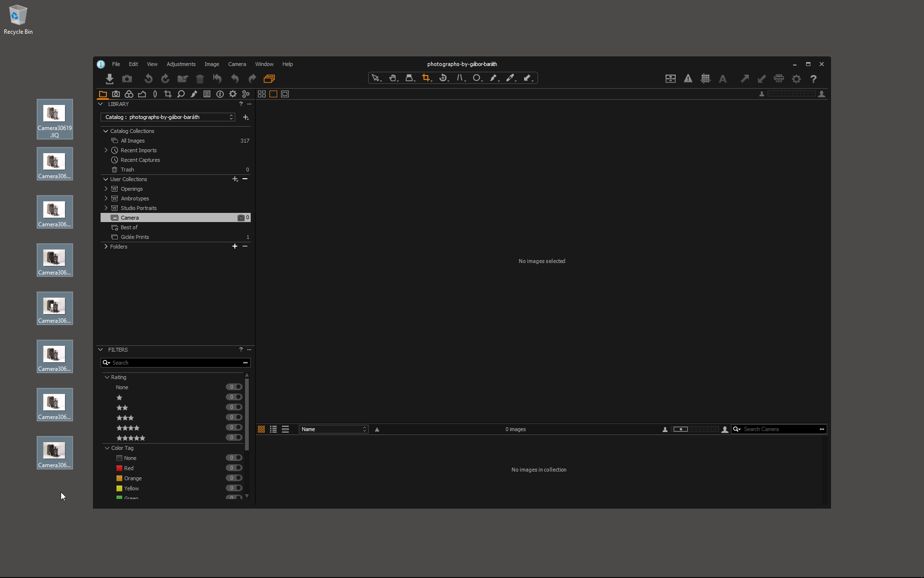Toggle the five-star rating filter
This screenshot has height=578, width=924.
[234, 437]
